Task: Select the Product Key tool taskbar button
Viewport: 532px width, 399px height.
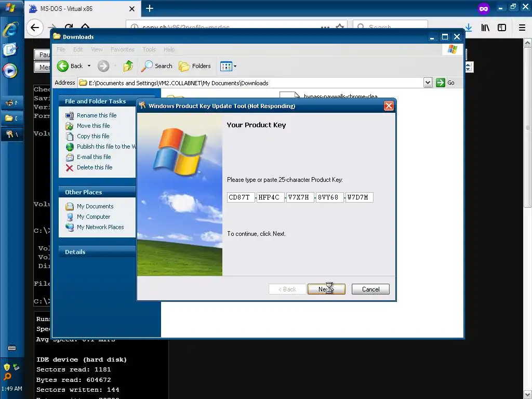Action: (x=12, y=135)
